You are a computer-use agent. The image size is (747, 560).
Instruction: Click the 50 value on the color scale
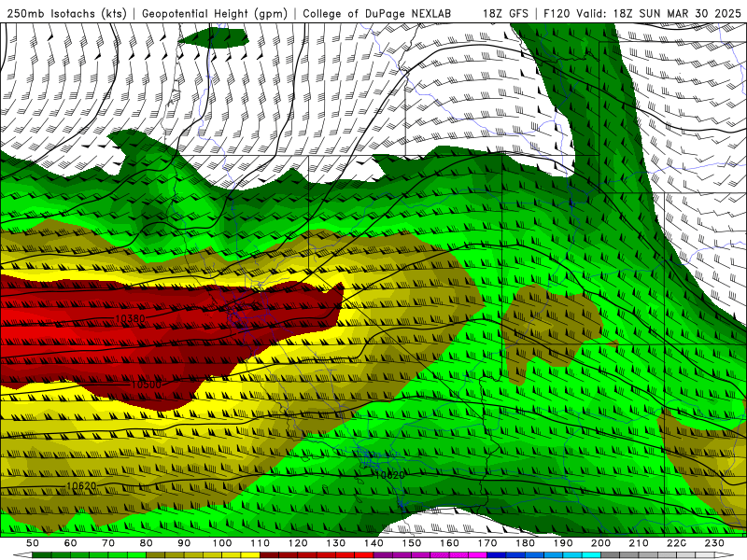[32, 543]
